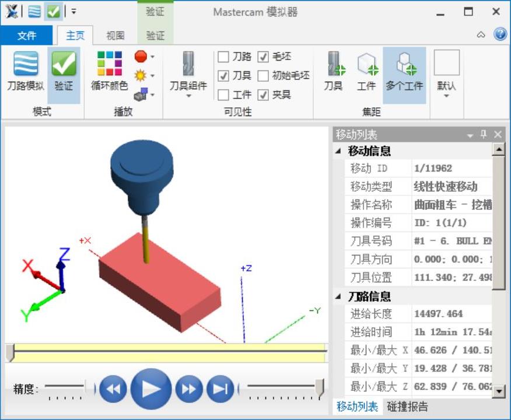Click the red stop-condition icon in 播放 group
Viewport: 511px width, 420px height.
pyautogui.click(x=141, y=57)
